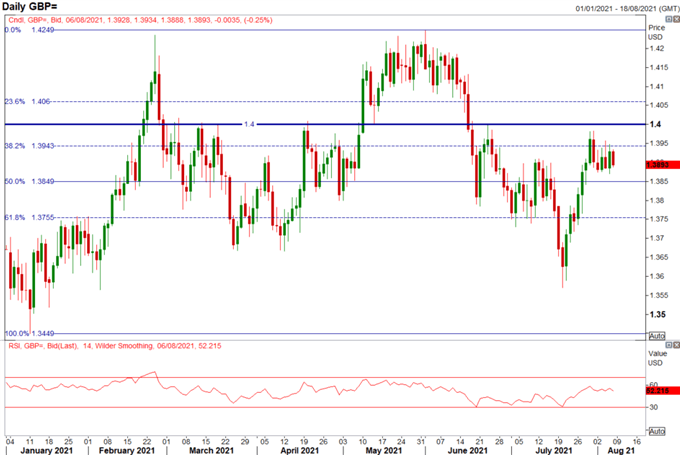Click the date range 01/01/2021 - 18/08/2021 label
This screenshot has height=455, width=680.
pos(627,9)
